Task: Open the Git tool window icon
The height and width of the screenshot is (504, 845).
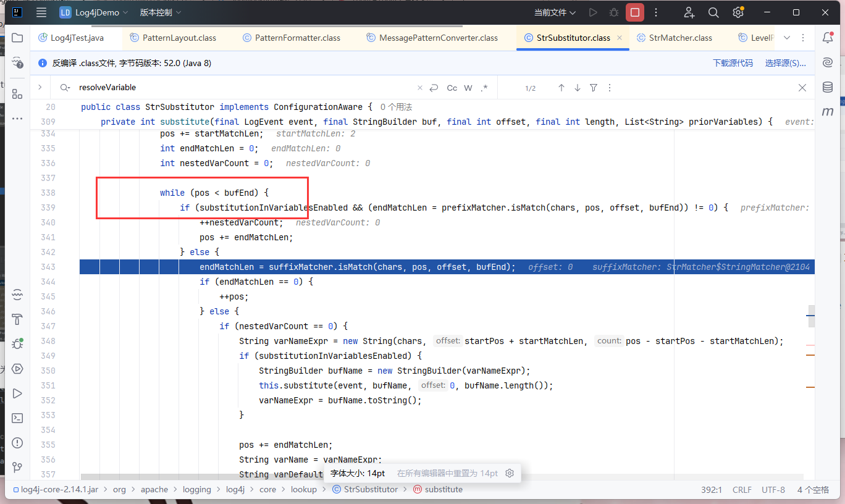Action: [x=17, y=468]
